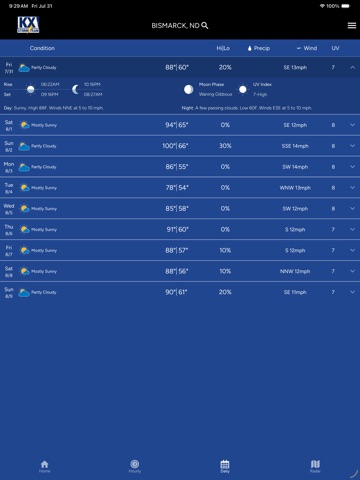Click the Mostly Sunny icon for Tue 8/4
Screen dimensions: 360x480
pyautogui.click(x=25, y=188)
